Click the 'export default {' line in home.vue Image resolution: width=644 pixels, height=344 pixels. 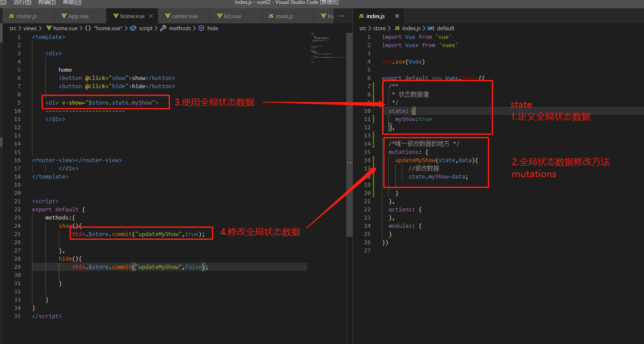(58, 209)
